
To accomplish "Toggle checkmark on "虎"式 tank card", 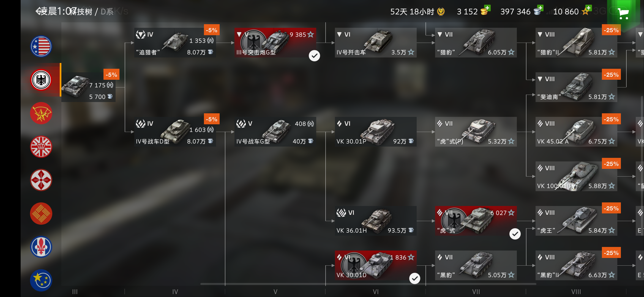I will coord(515,234).
